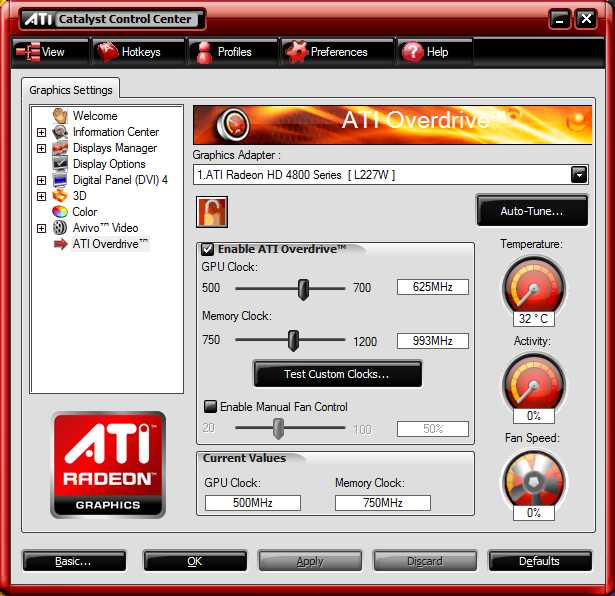Click the 993MHz memory clock field
The width and height of the screenshot is (615, 596).
click(x=433, y=341)
